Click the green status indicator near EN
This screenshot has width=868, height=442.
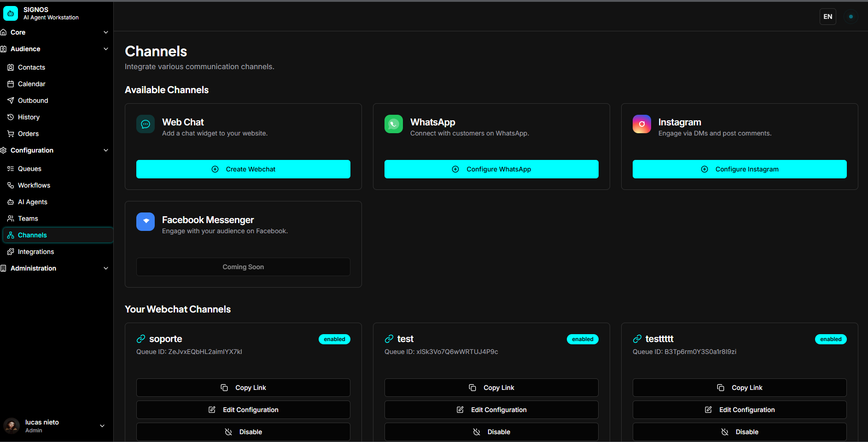[851, 17]
